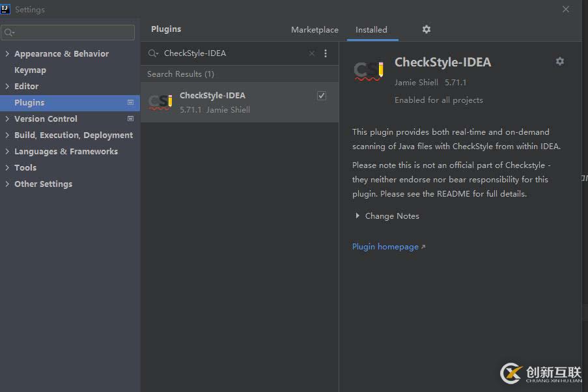Screen dimensions: 588x392
Task: Switch to the Marketplace tab
Action: point(315,30)
